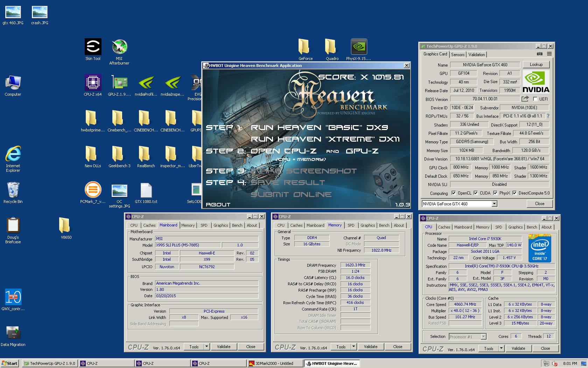588x368 pixels.
Task: Select the Bench tab in CPU tab CPU-Z window
Action: (x=532, y=227)
